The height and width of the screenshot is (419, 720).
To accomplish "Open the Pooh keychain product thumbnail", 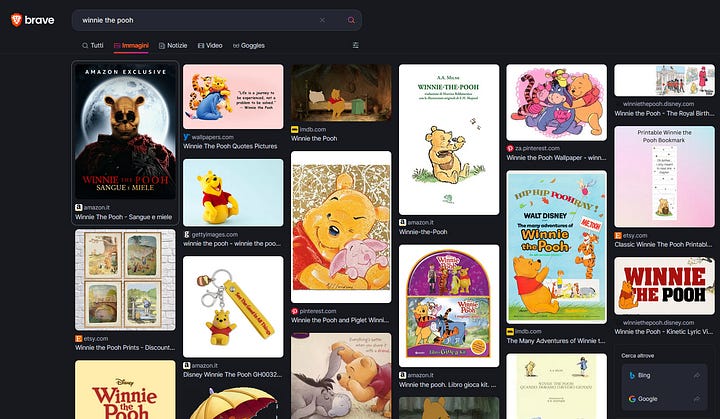I will point(233,307).
